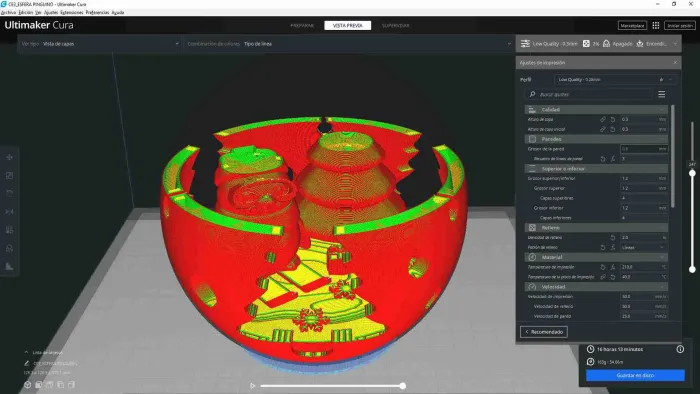Open the Perfil Low Quality dropdown
Image resolution: width=700 pixels, height=394 pixels.
tap(615, 79)
